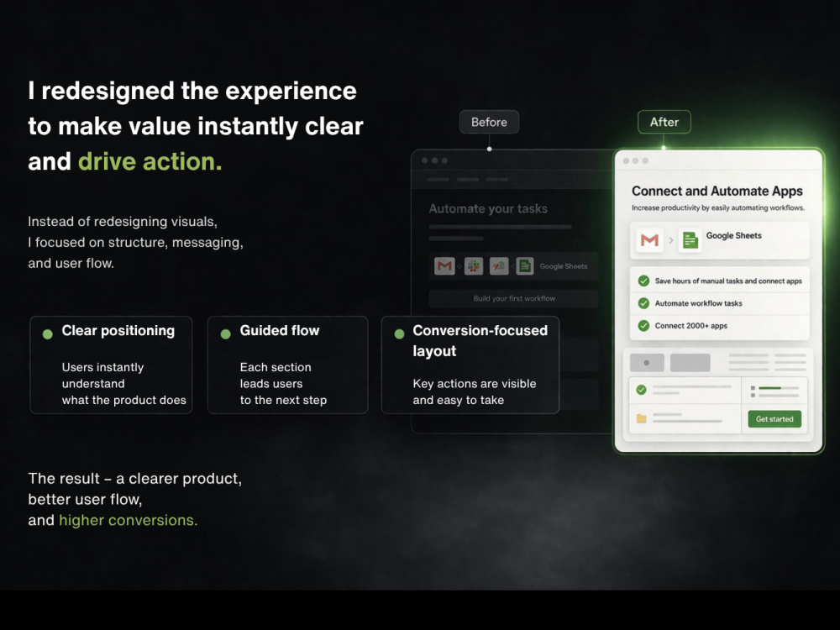Click the plain grey button in After mockup
840x630 pixels.
690,363
